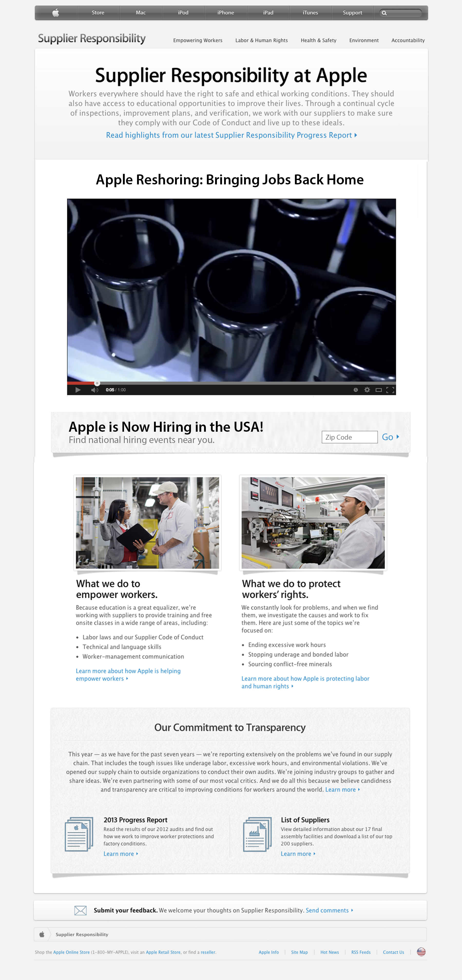Click Learn more after the transparency paragraph

(342, 789)
